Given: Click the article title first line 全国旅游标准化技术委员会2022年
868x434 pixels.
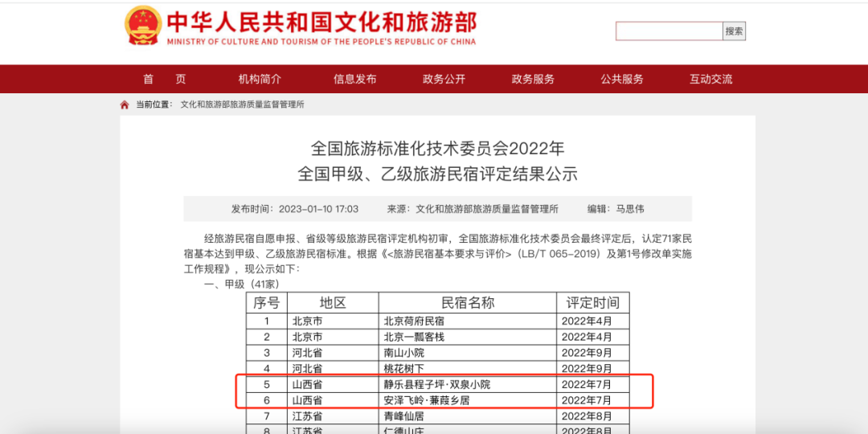Looking at the screenshot, I should pos(437,149).
